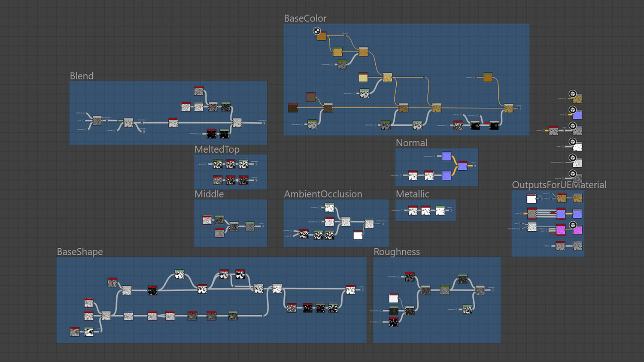Select the final output node of AmbientOcclusion frame
644x362 pixels.
[x=369, y=223]
